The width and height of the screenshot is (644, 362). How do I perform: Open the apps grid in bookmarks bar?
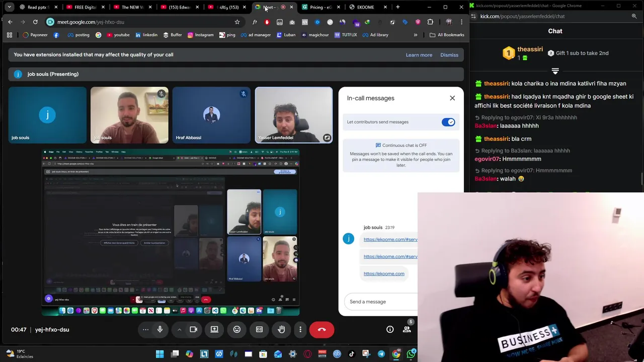pyautogui.click(x=9, y=35)
